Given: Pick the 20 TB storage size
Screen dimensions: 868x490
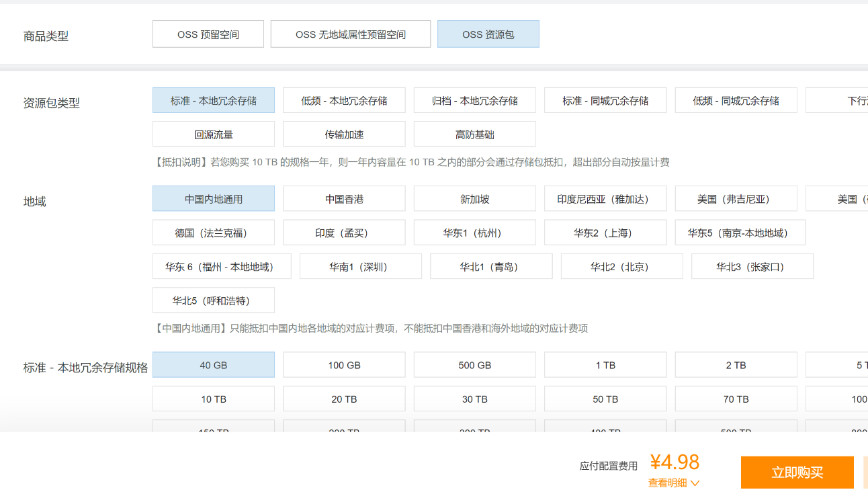Looking at the screenshot, I should tap(344, 399).
